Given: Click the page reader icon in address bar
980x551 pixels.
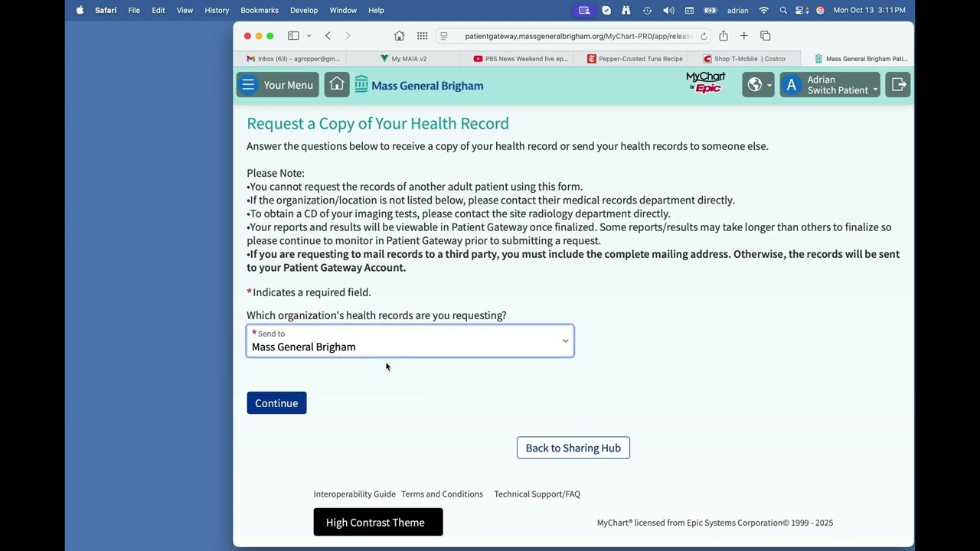Looking at the screenshot, I should [x=444, y=36].
